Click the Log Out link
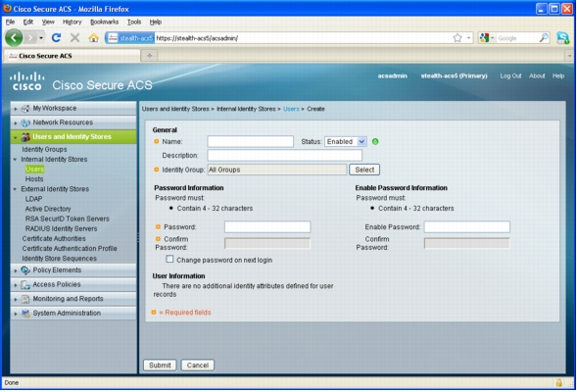This screenshot has width=577, height=392. pos(510,75)
